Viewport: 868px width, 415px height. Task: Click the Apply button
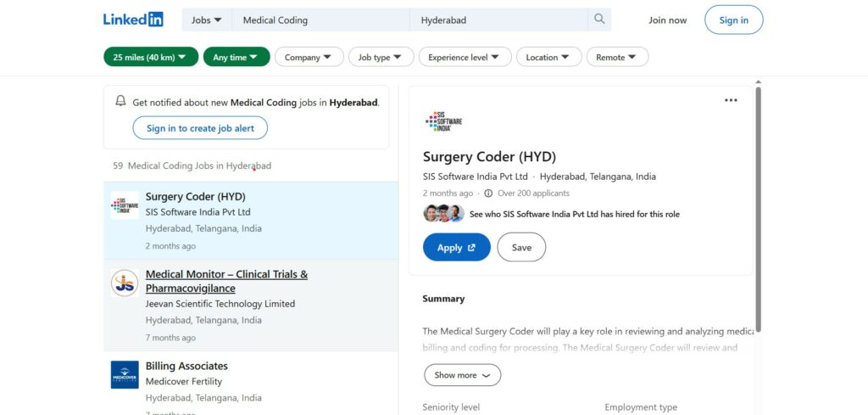coord(456,247)
